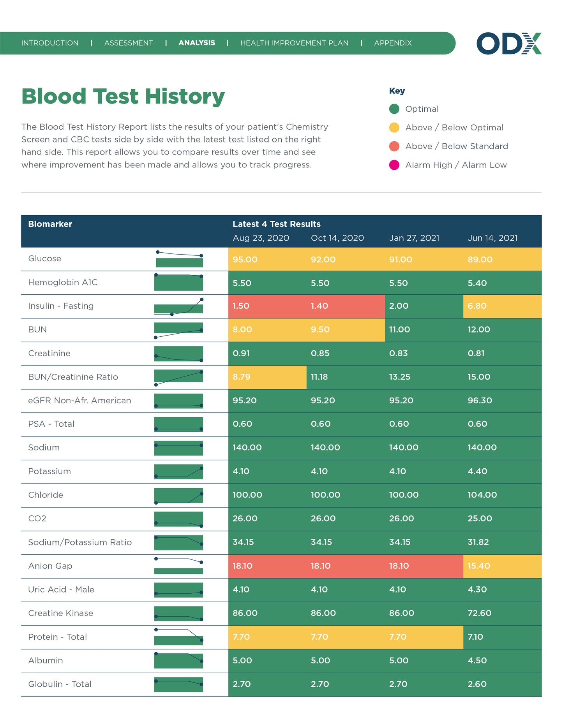Select the Hemoglobin A1C biomarker label
Viewport: 563px width, 728px height.
[x=63, y=282]
